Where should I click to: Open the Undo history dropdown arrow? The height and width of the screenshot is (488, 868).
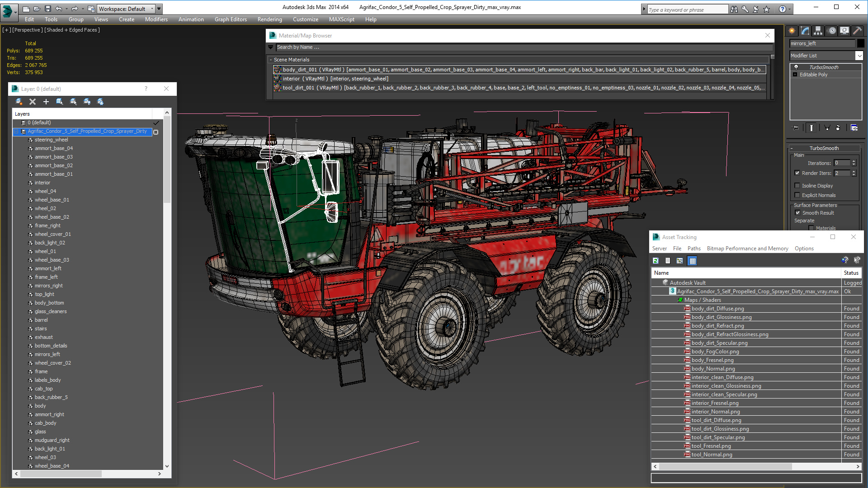[x=66, y=9]
